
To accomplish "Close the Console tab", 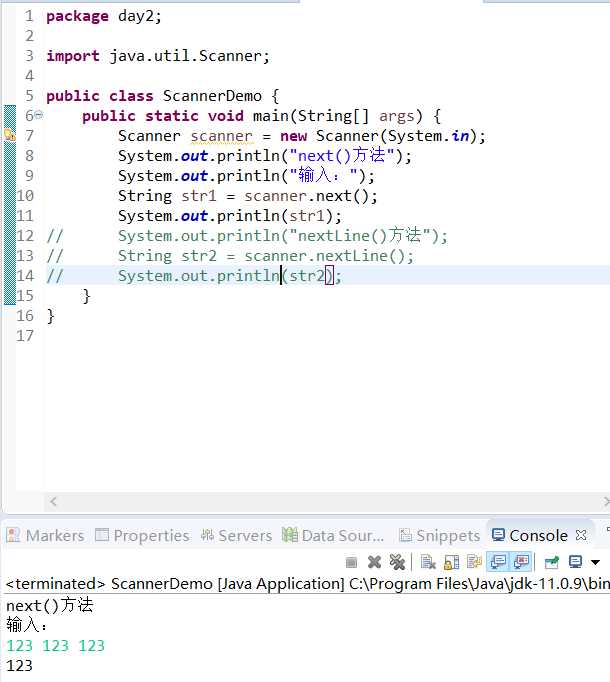I will tap(581, 535).
